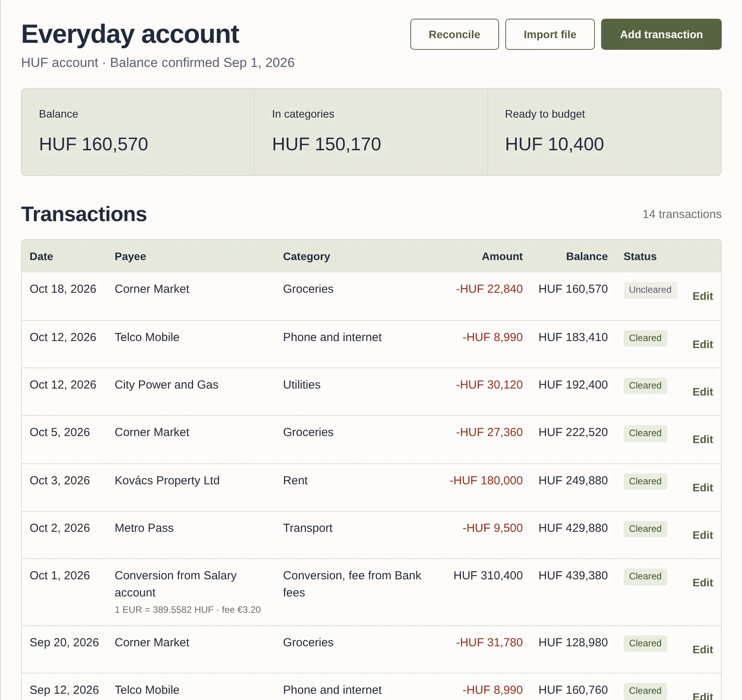
Task: Select the Balance value HUF 160,570 card
Action: [x=138, y=132]
